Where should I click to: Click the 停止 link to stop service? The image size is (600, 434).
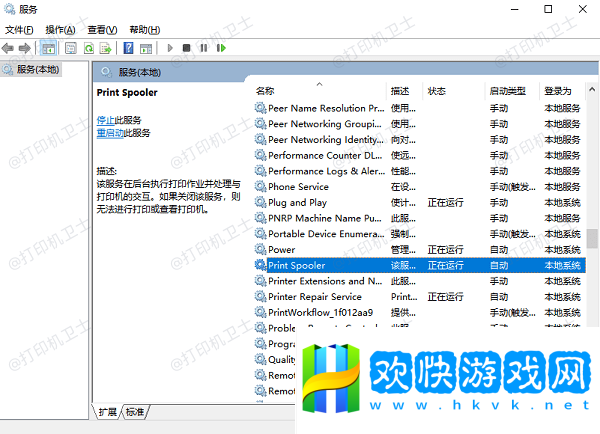click(105, 120)
